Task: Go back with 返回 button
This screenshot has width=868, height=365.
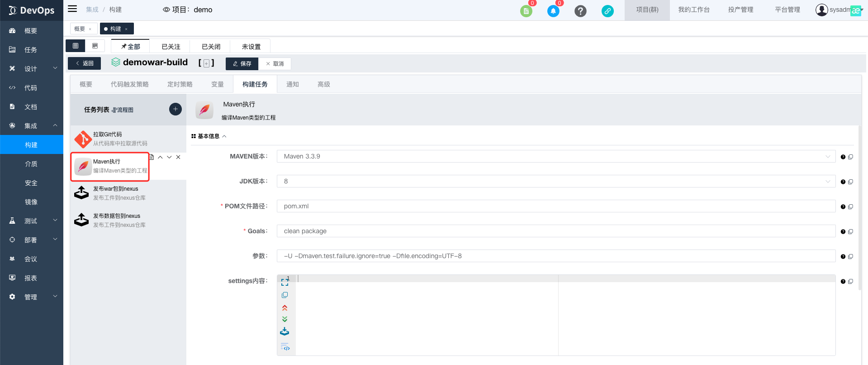Action: pos(84,63)
